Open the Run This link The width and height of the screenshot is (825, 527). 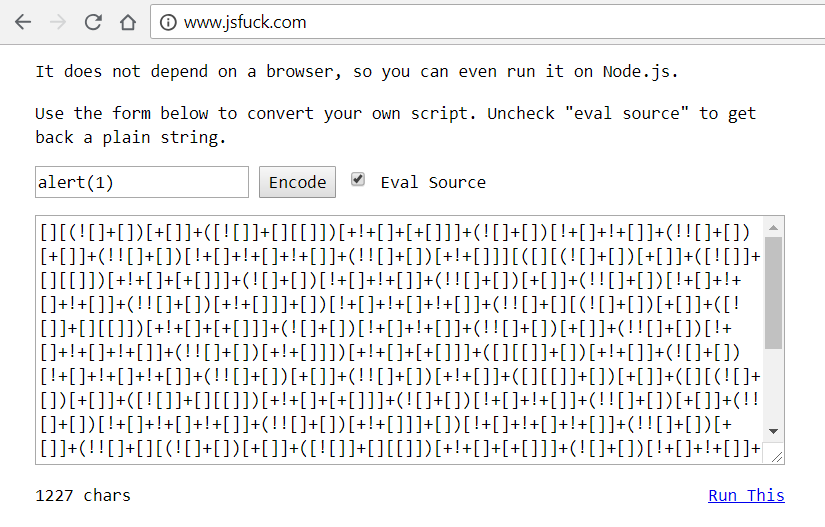746,495
